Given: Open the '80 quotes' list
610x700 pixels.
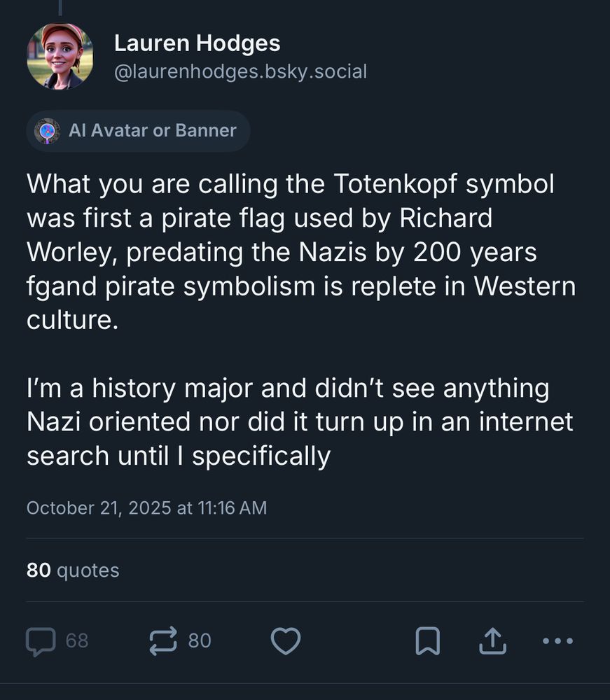Looking at the screenshot, I should [71, 570].
